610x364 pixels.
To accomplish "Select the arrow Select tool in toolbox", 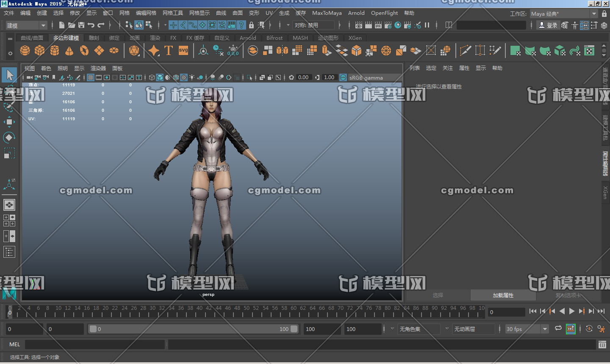I will [x=9, y=75].
